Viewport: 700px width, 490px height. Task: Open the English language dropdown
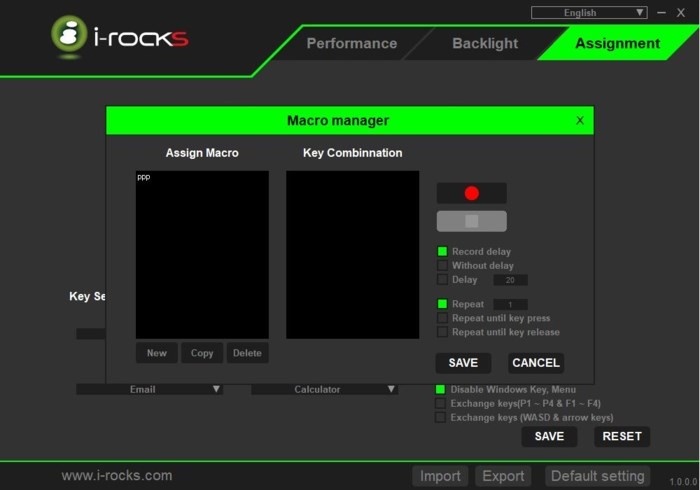tap(589, 13)
